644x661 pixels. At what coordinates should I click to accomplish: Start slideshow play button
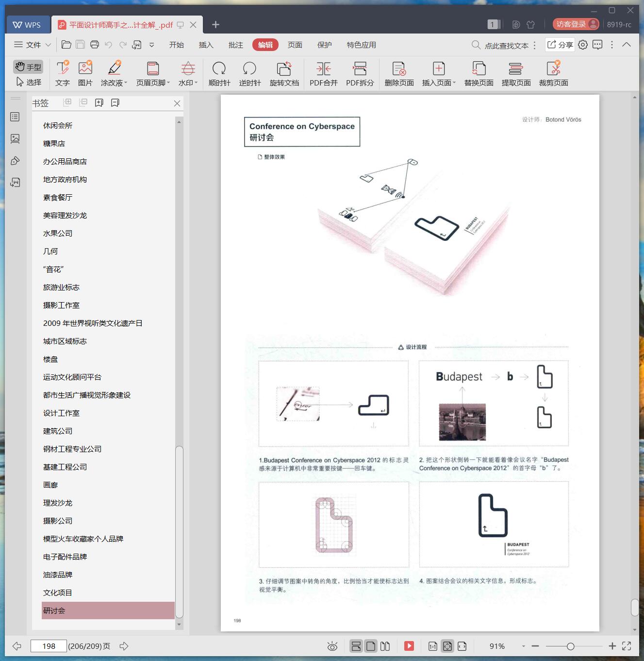[409, 646]
